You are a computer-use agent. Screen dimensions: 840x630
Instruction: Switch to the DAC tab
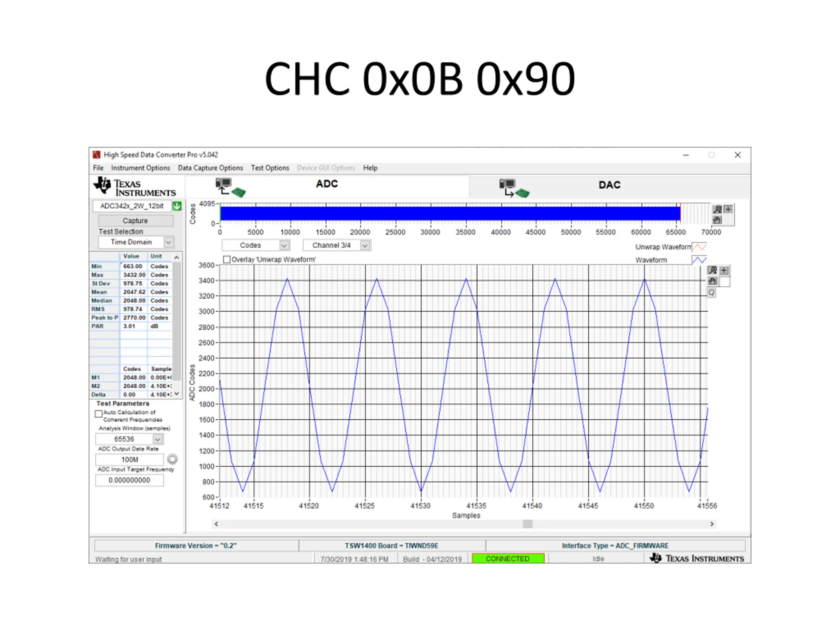point(610,186)
